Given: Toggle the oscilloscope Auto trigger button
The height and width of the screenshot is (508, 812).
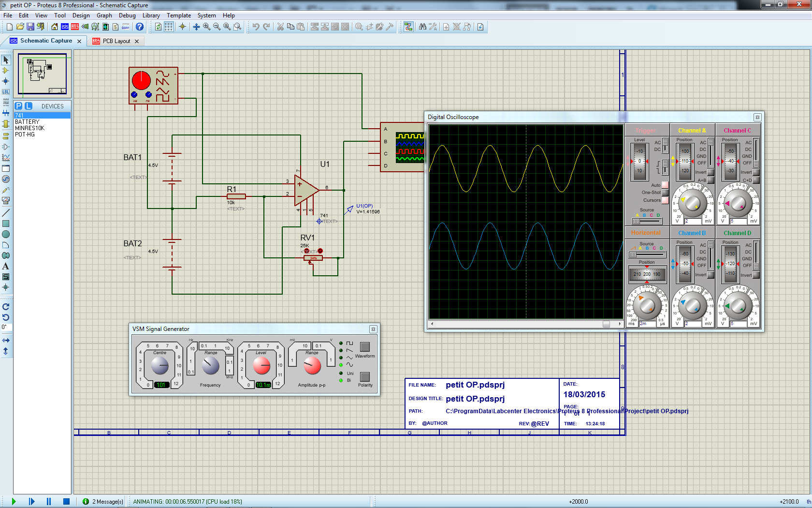Looking at the screenshot, I should pyautogui.click(x=665, y=185).
